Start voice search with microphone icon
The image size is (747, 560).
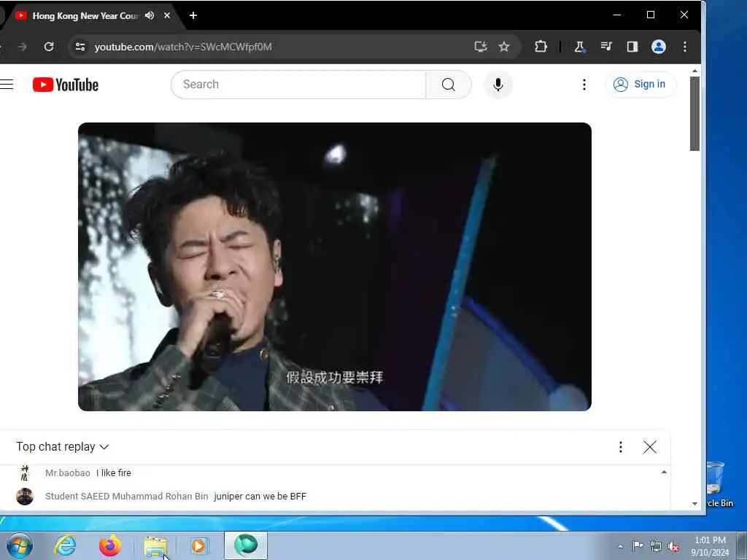(498, 85)
